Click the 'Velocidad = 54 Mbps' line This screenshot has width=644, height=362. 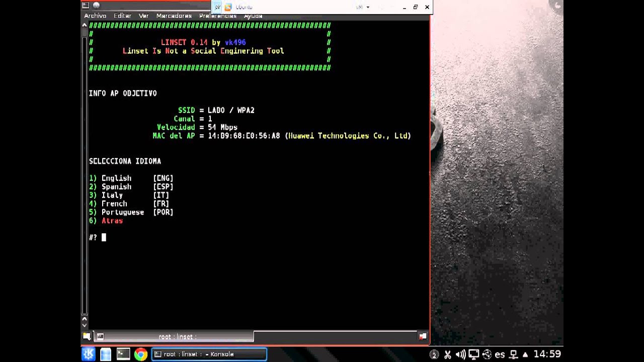[x=197, y=127]
